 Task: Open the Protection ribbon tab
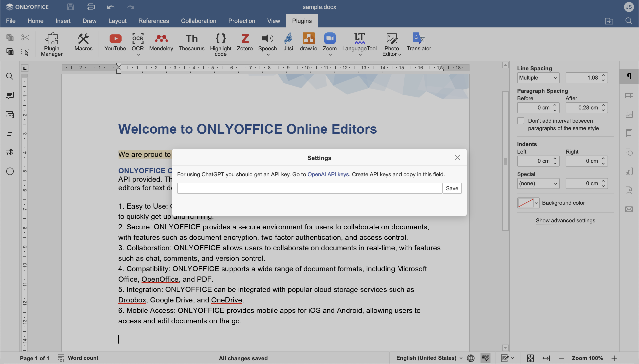[x=241, y=21]
